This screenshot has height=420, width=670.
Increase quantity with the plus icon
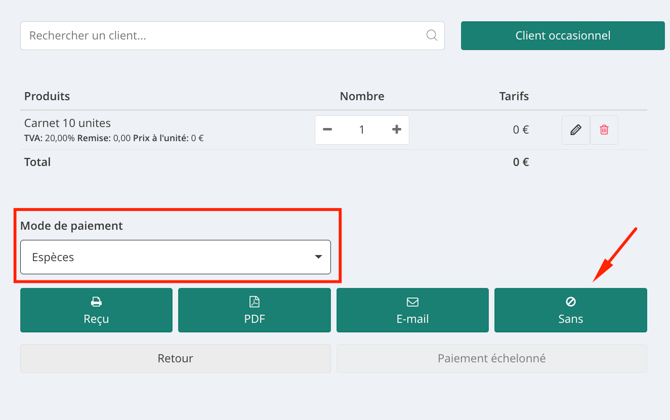[x=397, y=129]
